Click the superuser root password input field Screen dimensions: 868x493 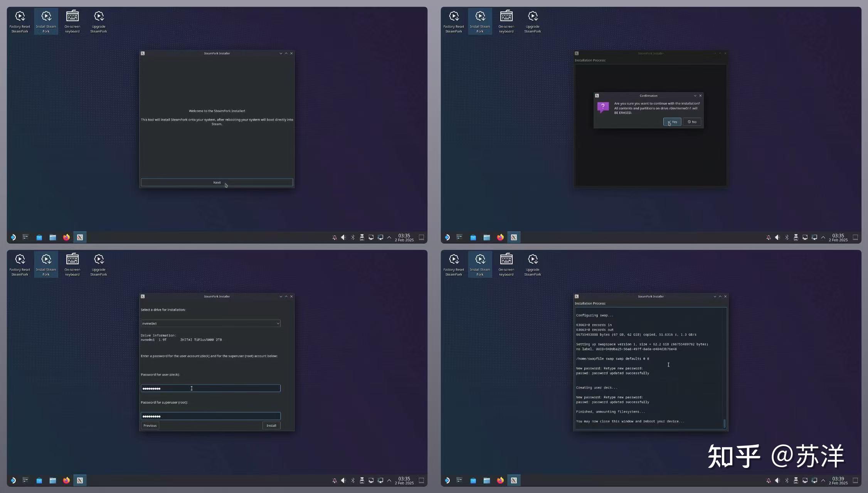tap(210, 416)
